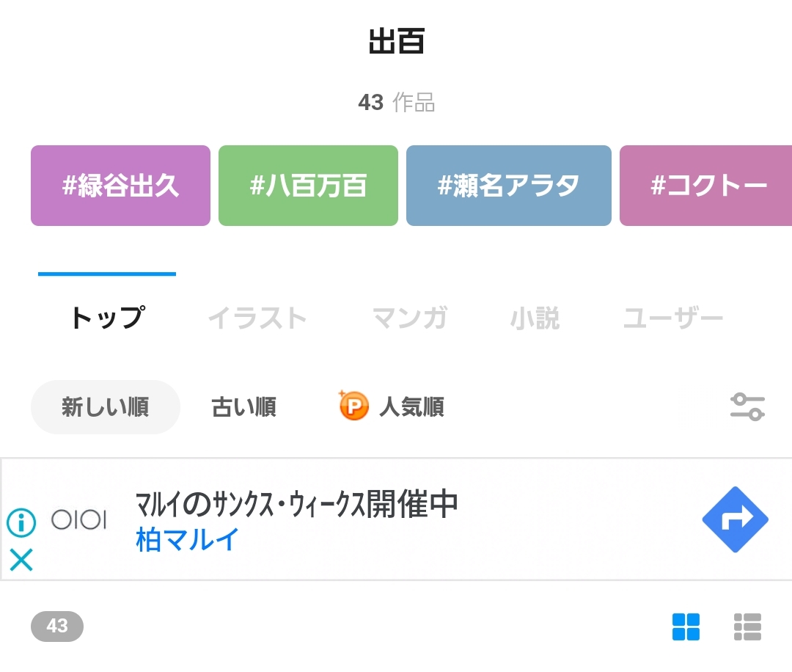Switch to the イラスト tab
Viewport: 792px width, 672px height.
(x=257, y=318)
